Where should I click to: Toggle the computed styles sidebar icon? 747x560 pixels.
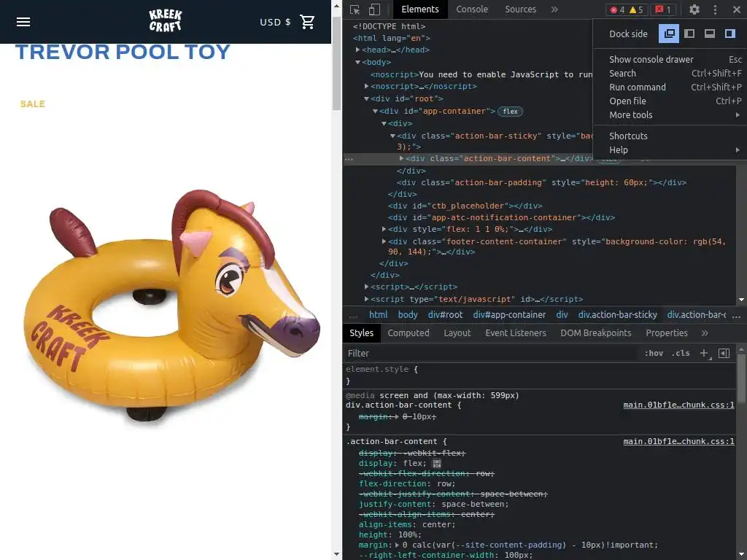tap(724, 354)
